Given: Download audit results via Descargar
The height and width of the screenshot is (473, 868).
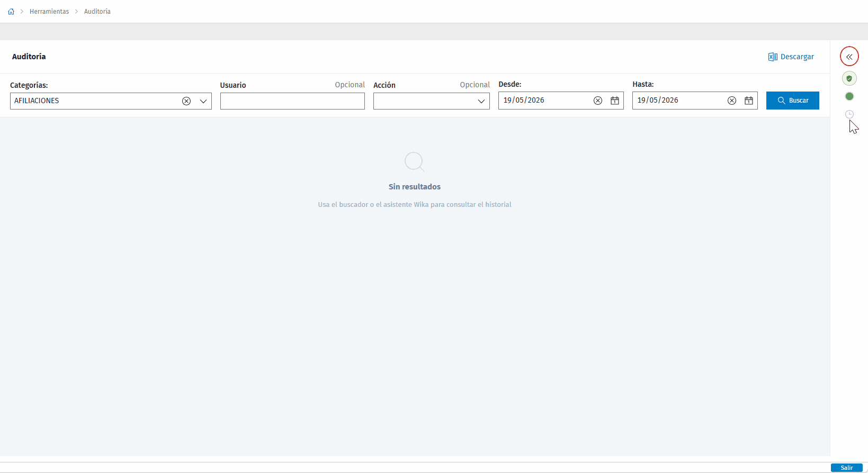Looking at the screenshot, I should [x=791, y=57].
